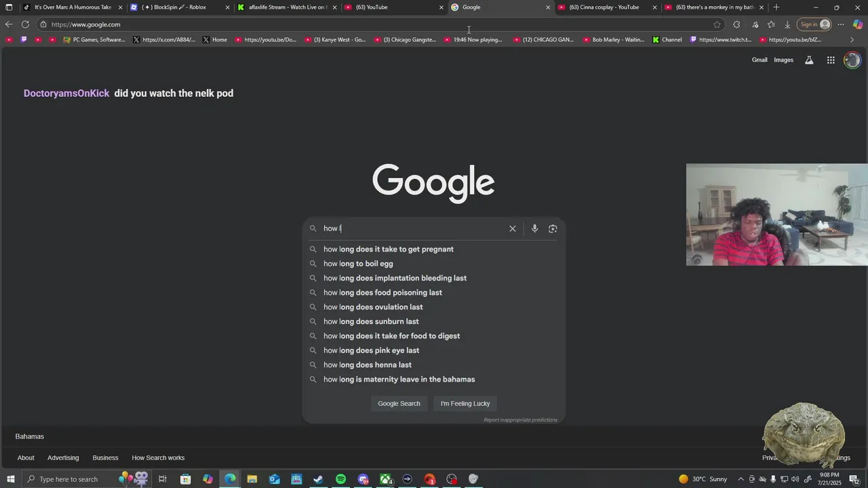Open the Images link
868x488 pixels.
(x=783, y=60)
